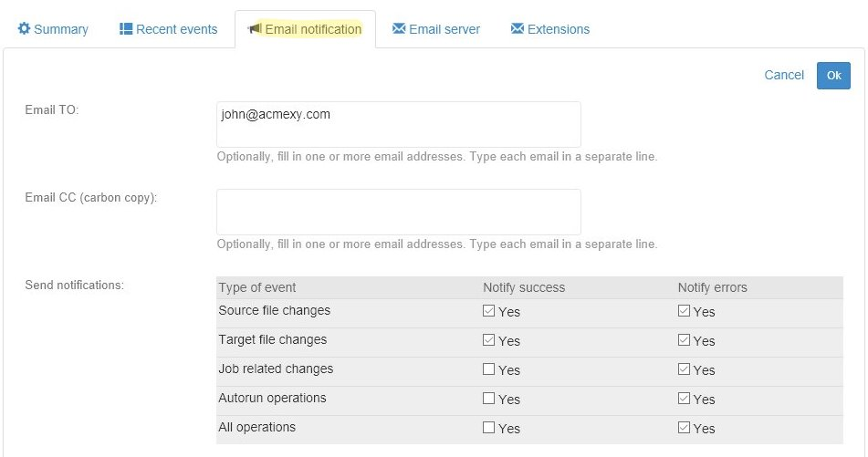Click the gear icon on Summary tab

[x=25, y=29]
